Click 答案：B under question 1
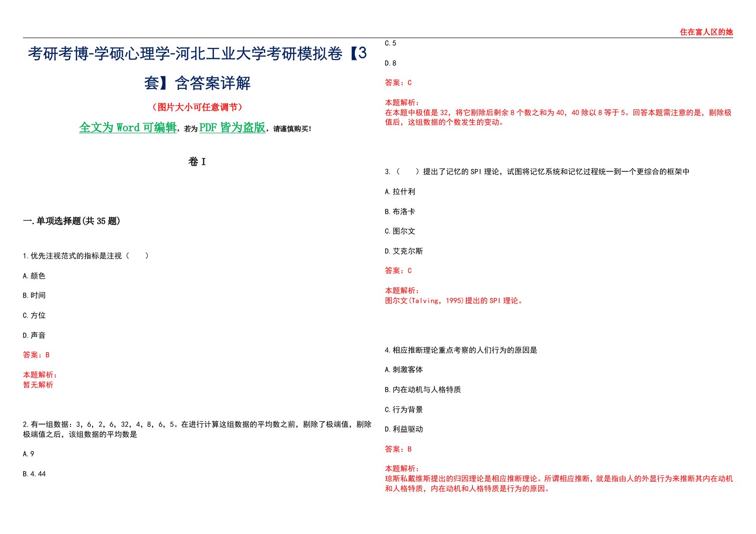756x534 pixels. click(x=36, y=355)
